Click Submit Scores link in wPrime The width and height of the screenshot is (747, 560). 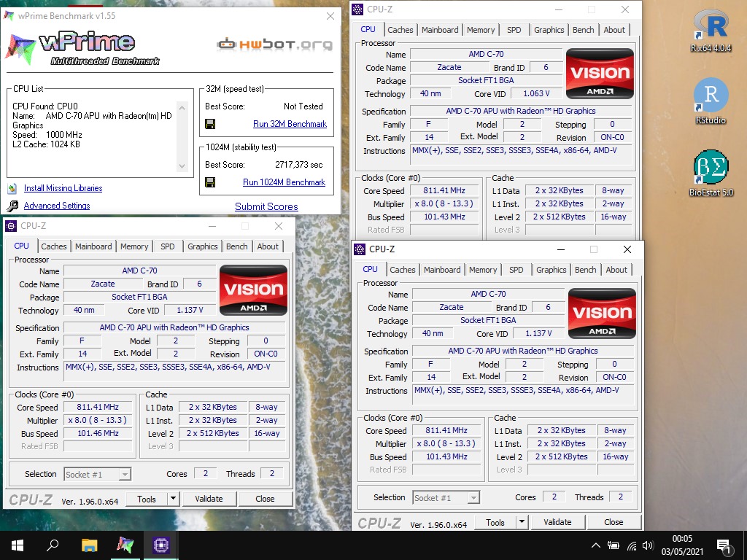click(266, 206)
